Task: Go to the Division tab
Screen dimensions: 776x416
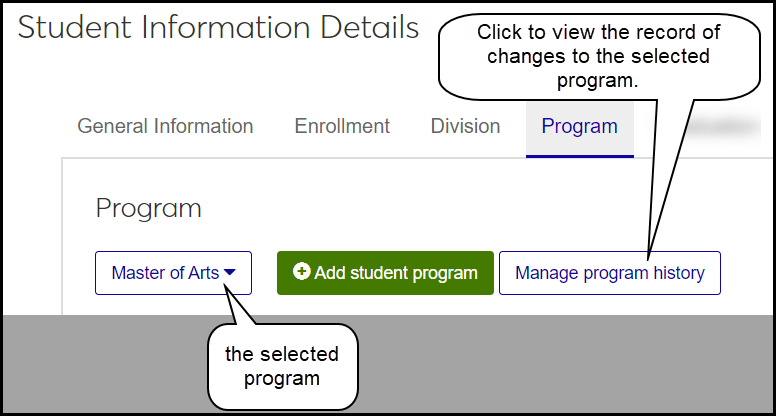Action: 465,127
